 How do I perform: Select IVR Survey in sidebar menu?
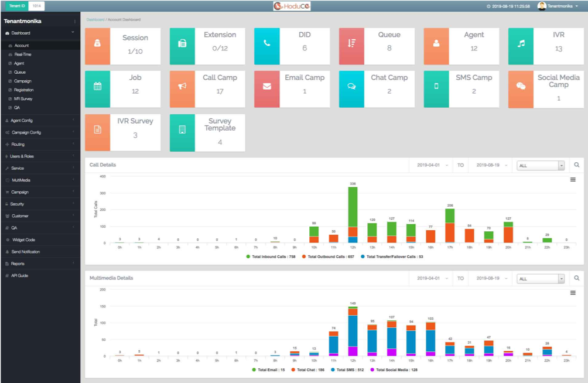pyautogui.click(x=25, y=99)
